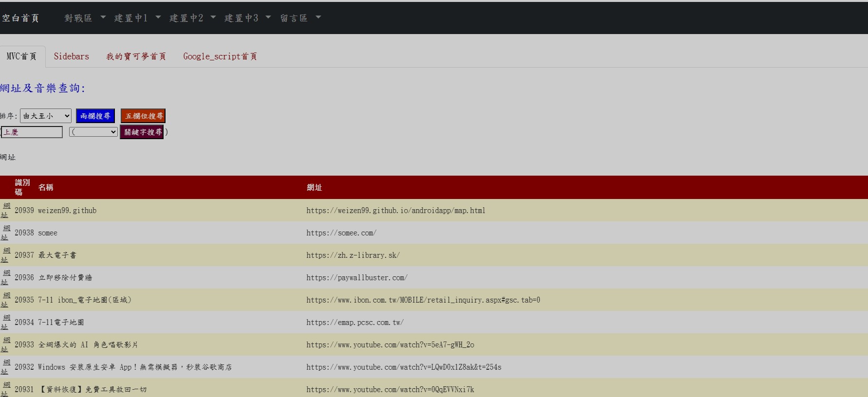The width and height of the screenshot is (868, 397).
Task: Go to 空白首頁 home link
Action: coord(20,18)
